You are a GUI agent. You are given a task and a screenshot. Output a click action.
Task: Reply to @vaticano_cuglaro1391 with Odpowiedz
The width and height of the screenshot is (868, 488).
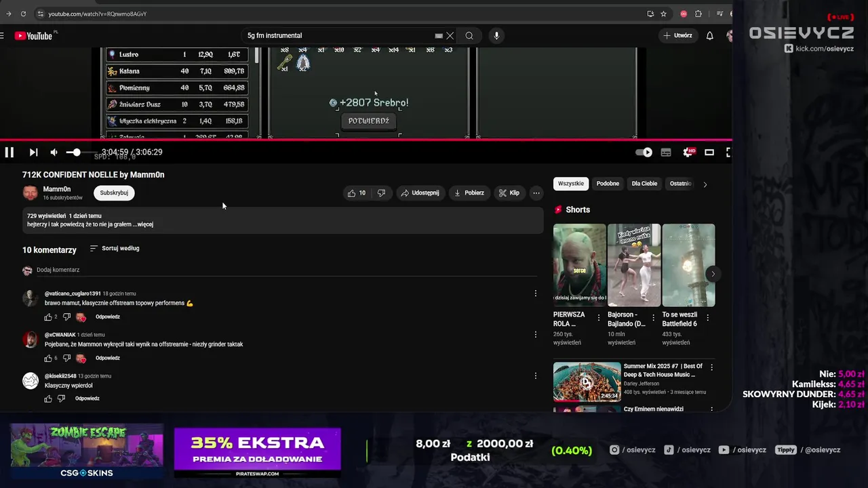click(x=108, y=317)
